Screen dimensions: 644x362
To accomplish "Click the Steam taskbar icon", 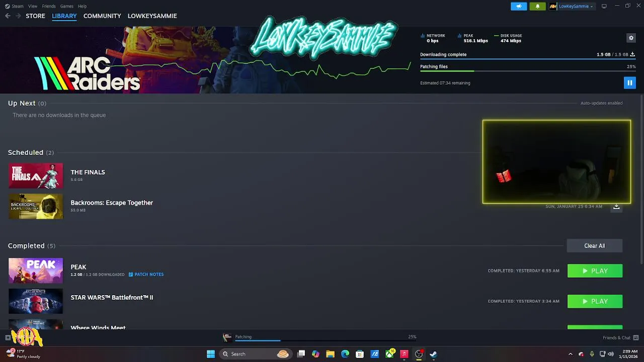I will click(x=433, y=354).
